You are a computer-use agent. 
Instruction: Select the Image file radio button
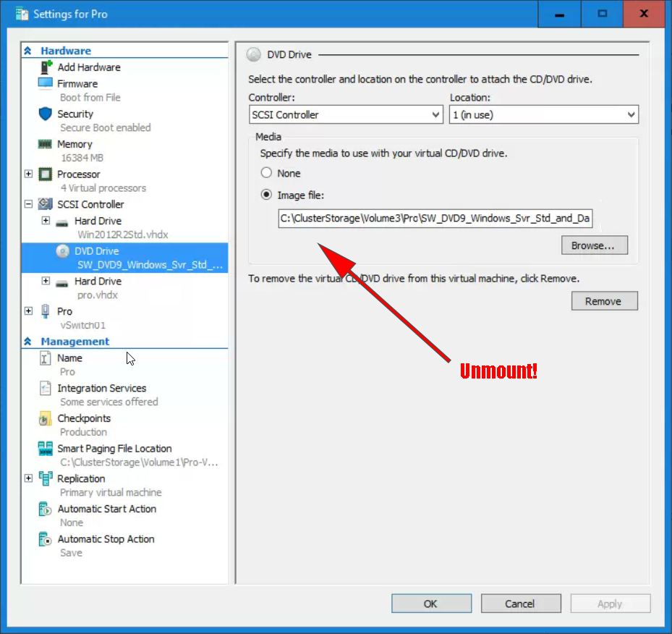click(x=266, y=195)
